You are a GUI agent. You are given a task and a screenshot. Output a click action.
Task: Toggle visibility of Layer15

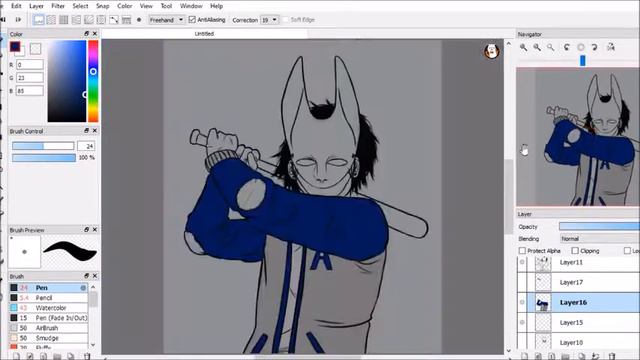tap(522, 322)
